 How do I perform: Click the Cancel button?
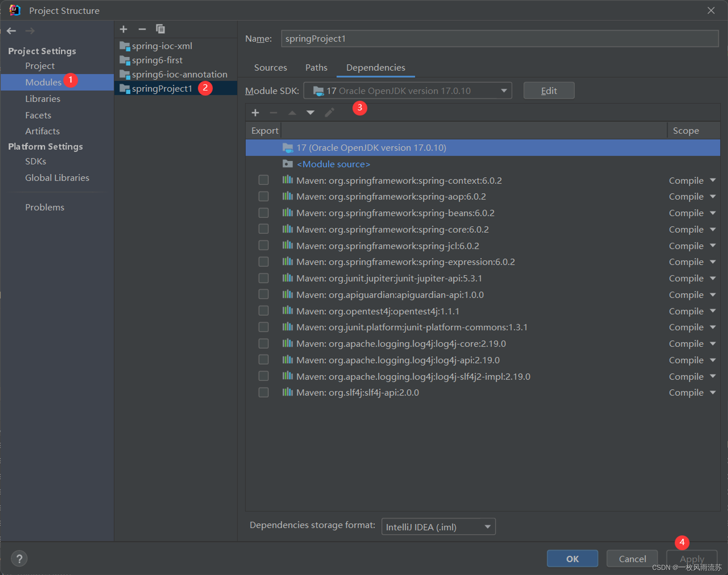click(x=632, y=559)
